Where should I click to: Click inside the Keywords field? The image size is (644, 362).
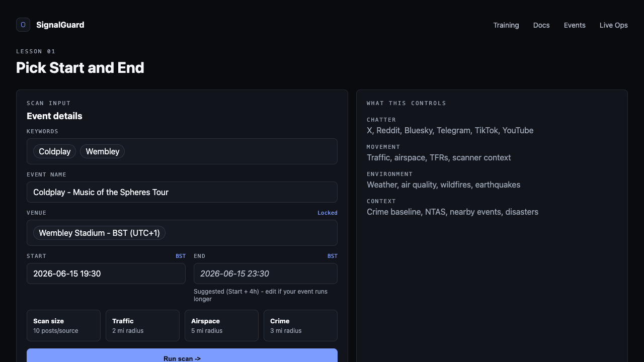click(x=182, y=151)
